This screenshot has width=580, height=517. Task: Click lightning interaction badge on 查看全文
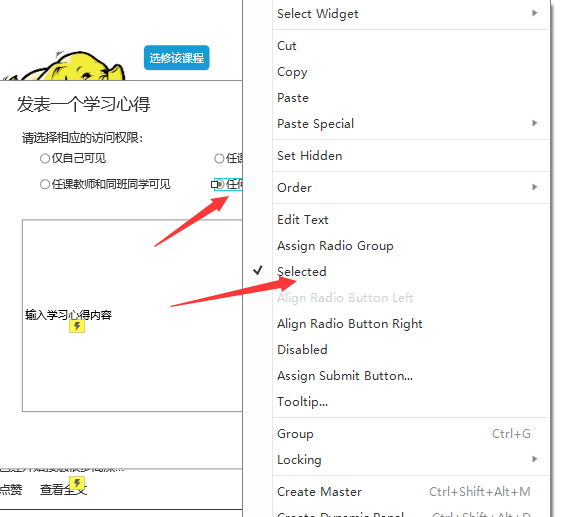(77, 483)
